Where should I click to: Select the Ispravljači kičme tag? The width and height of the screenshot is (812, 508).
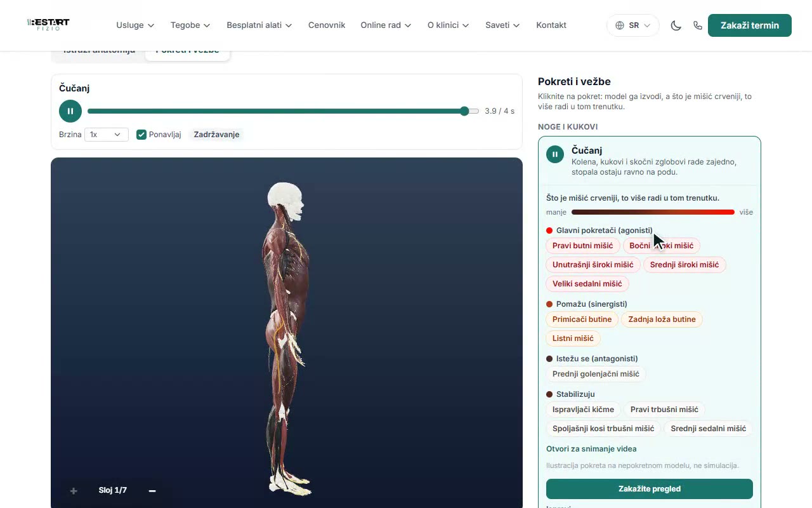(x=583, y=410)
